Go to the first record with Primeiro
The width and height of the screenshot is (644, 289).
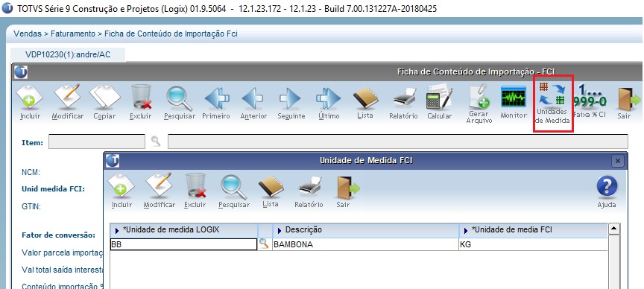tap(216, 103)
